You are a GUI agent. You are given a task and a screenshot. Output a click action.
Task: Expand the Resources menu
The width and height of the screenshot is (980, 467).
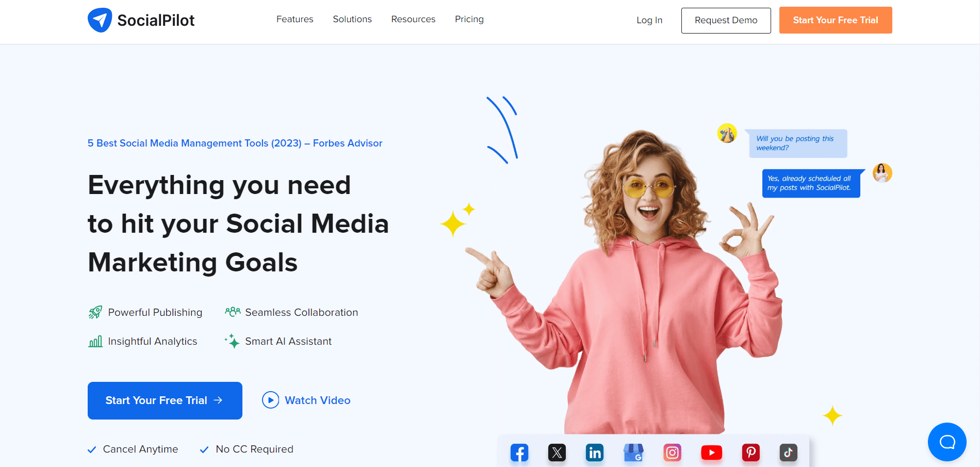[x=413, y=19]
